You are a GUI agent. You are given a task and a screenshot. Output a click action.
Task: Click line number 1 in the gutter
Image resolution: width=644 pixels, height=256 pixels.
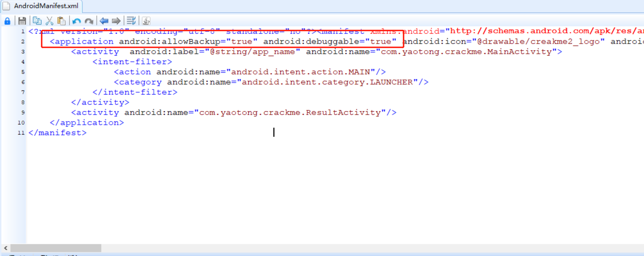(23, 32)
